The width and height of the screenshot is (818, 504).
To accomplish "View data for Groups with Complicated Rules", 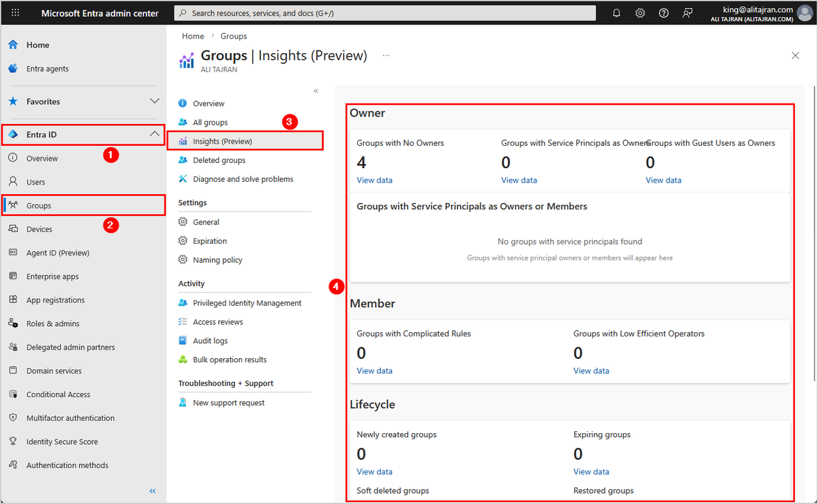I will point(374,371).
